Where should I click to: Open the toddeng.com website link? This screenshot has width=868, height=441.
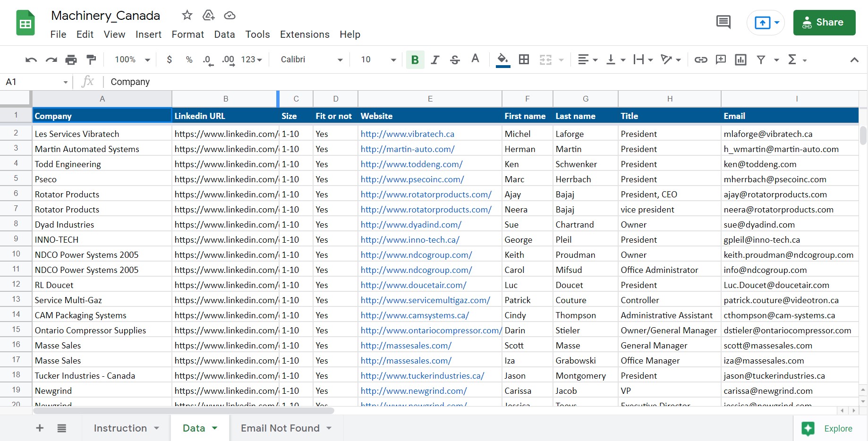[x=411, y=164]
